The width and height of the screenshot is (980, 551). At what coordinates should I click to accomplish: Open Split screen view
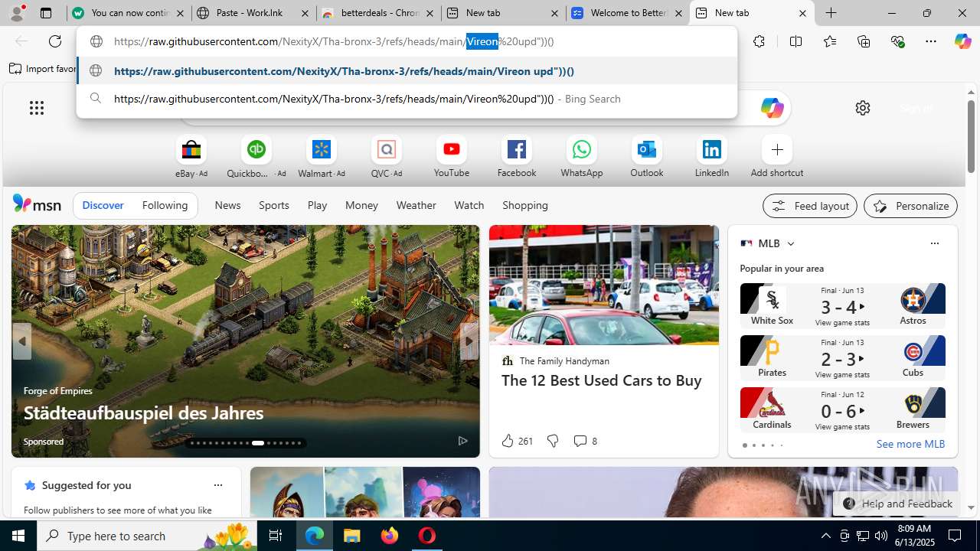(795, 41)
